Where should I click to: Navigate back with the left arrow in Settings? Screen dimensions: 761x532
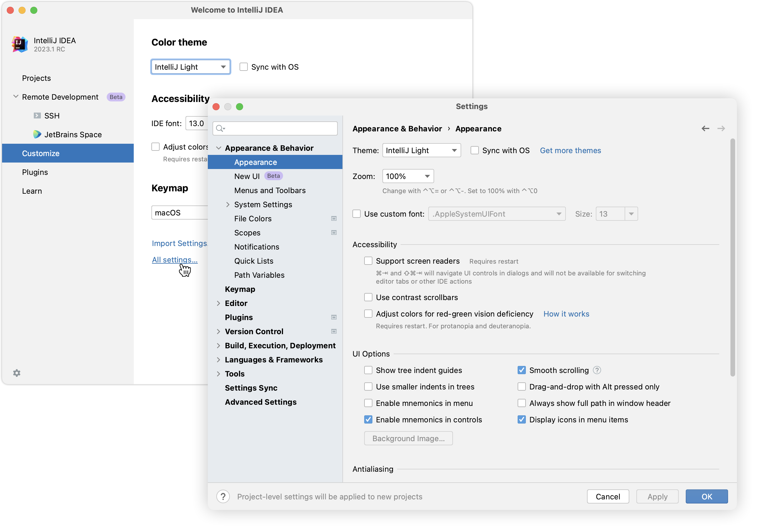click(705, 129)
